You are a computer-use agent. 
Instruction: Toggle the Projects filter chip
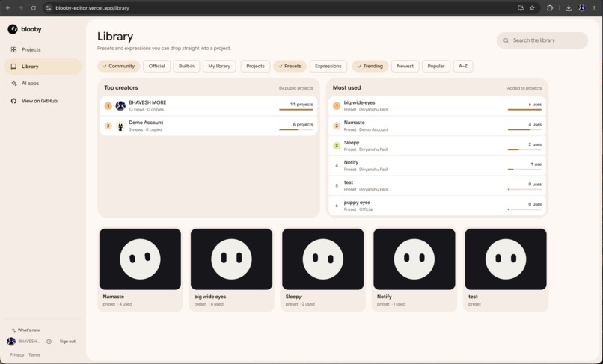(255, 66)
